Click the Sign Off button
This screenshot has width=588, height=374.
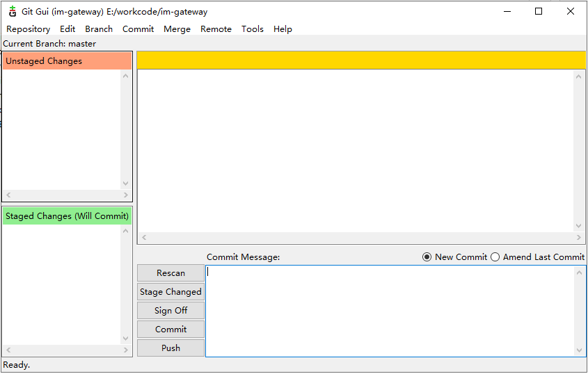[x=170, y=311]
